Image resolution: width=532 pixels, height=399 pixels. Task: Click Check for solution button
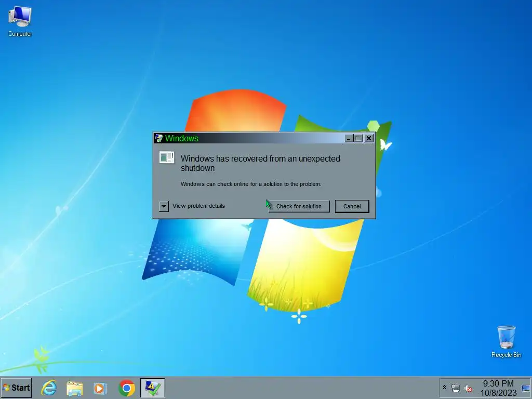[299, 206]
